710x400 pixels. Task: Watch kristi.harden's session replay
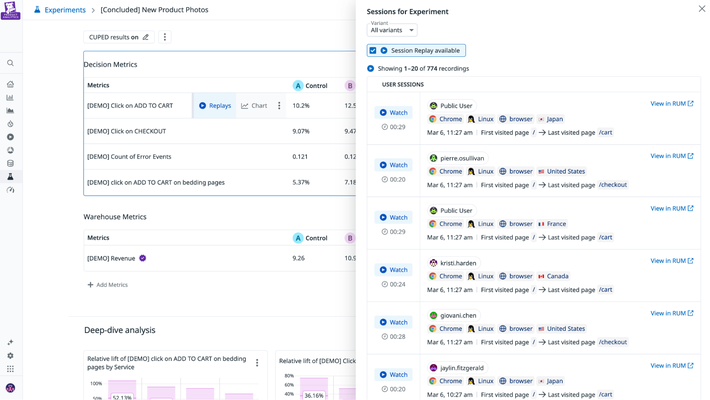tap(393, 270)
